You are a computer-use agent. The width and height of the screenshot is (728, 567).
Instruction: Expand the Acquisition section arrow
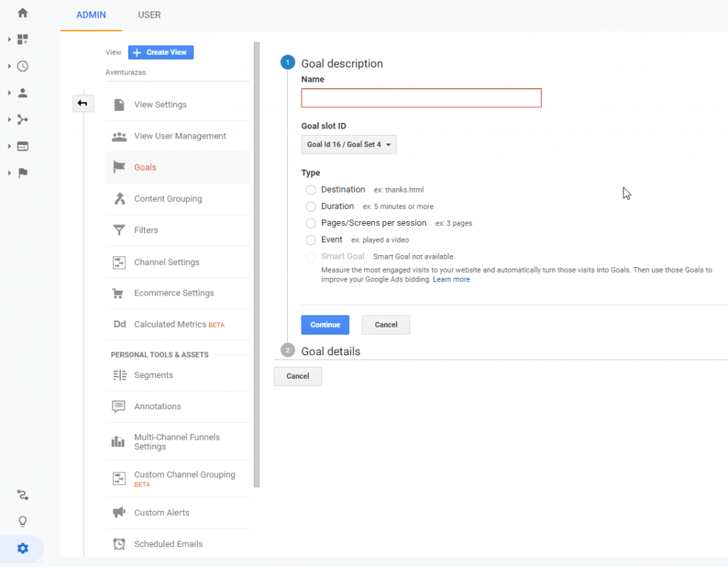[x=9, y=119]
